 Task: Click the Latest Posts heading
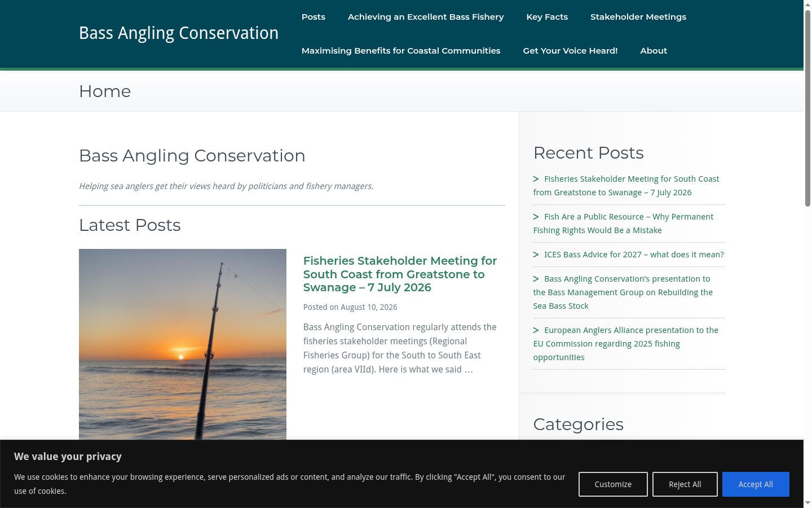point(130,225)
